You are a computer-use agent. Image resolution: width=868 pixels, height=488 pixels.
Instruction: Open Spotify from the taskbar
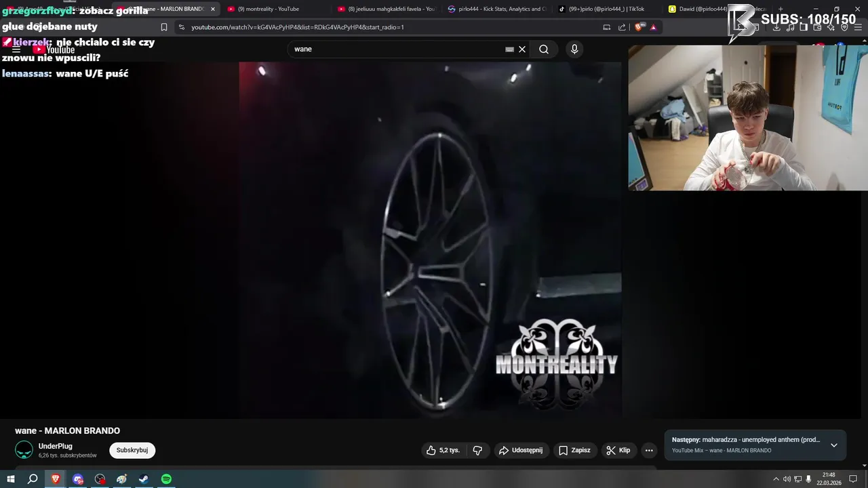coord(166,479)
